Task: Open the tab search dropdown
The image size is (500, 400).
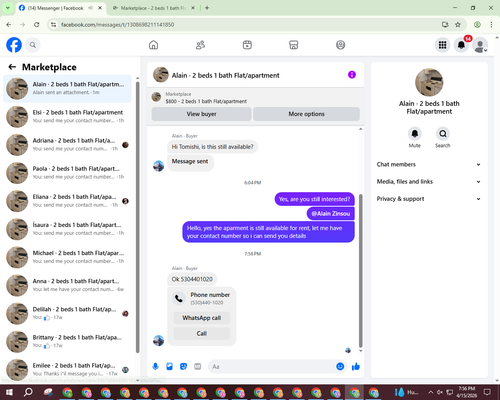Action: pyautogui.click(x=8, y=8)
